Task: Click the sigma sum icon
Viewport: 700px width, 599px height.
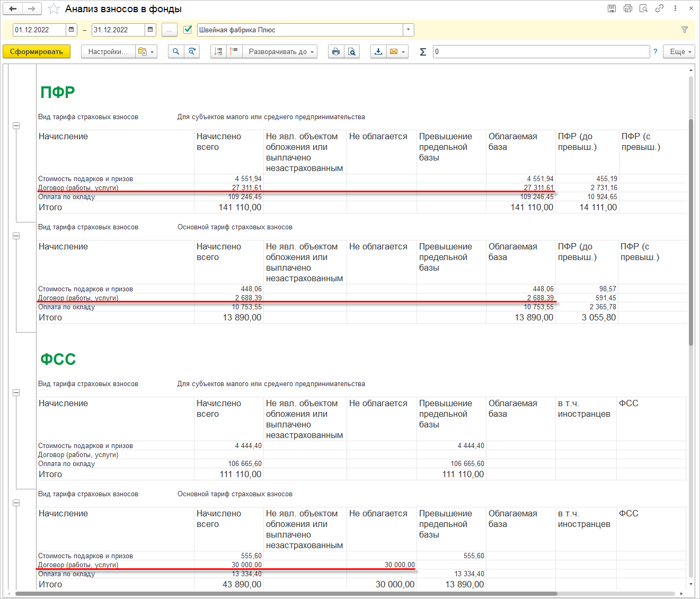Action: (x=423, y=51)
